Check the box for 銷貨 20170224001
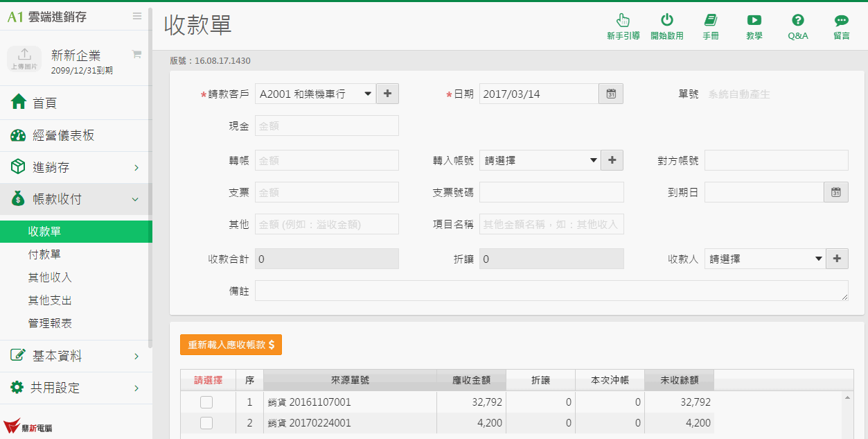 (x=206, y=423)
